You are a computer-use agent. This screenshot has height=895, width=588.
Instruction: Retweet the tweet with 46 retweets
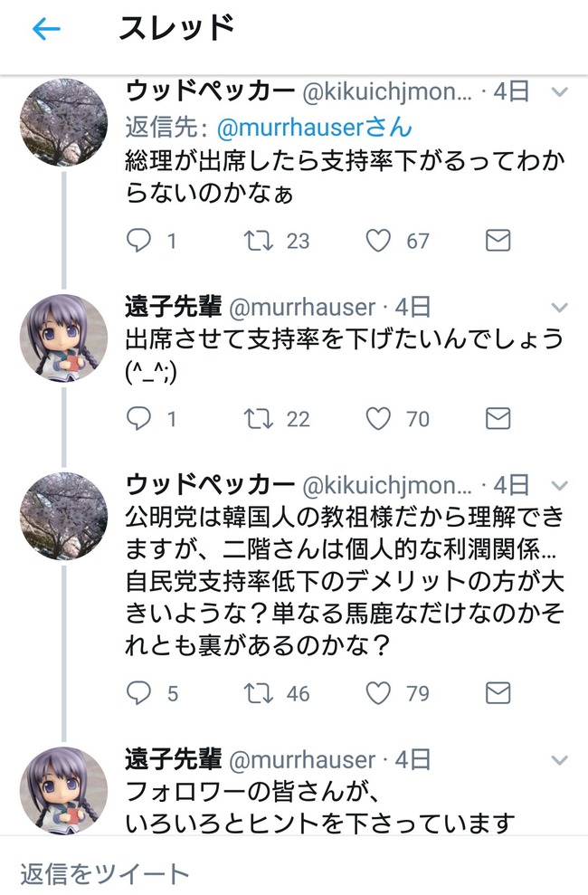[x=258, y=693]
